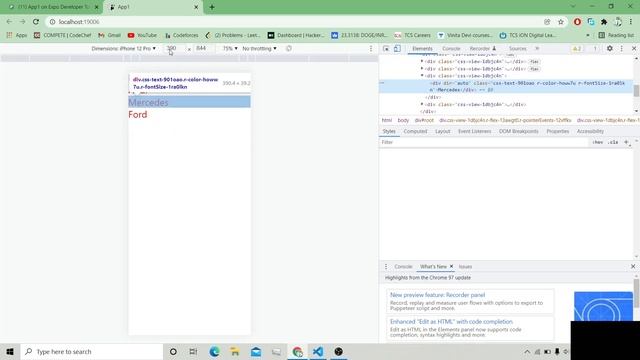Open the Event Listeners tab

coord(475,131)
